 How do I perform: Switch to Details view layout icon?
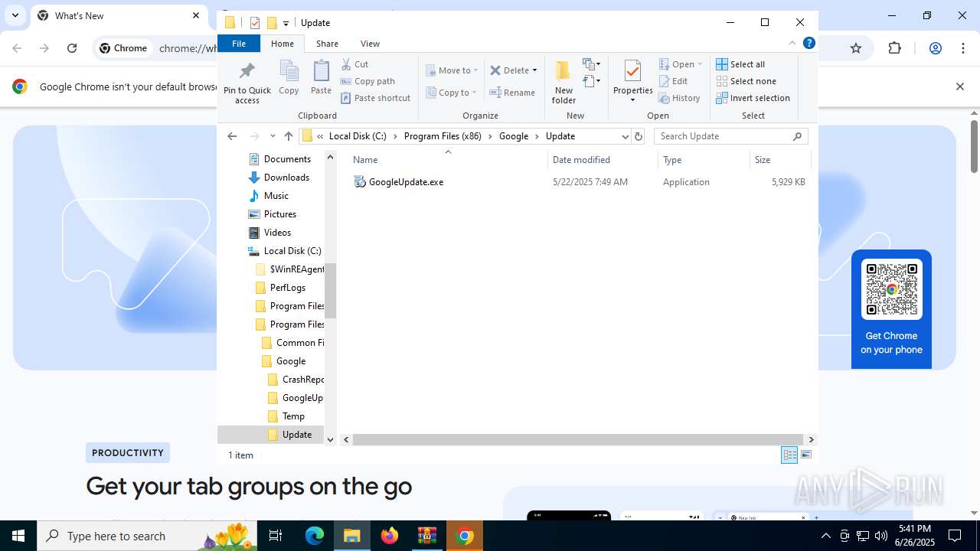789,455
